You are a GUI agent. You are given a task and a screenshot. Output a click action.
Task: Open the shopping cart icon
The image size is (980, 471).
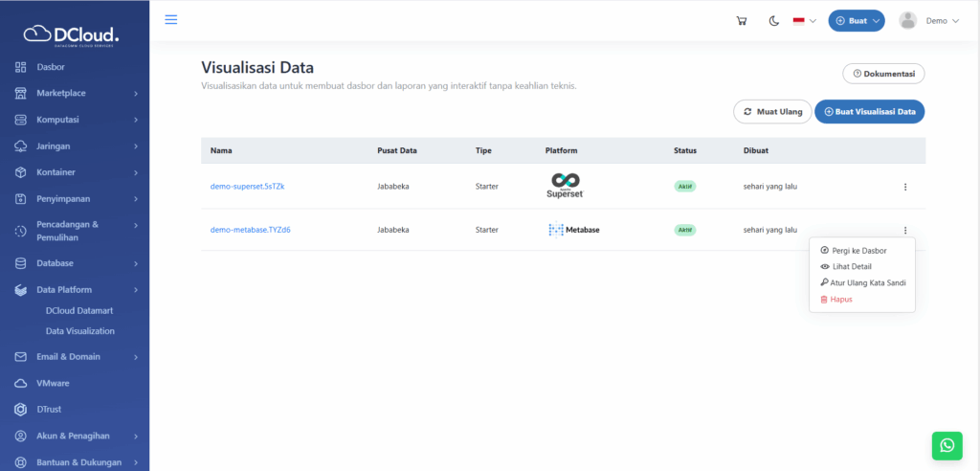(x=741, y=21)
